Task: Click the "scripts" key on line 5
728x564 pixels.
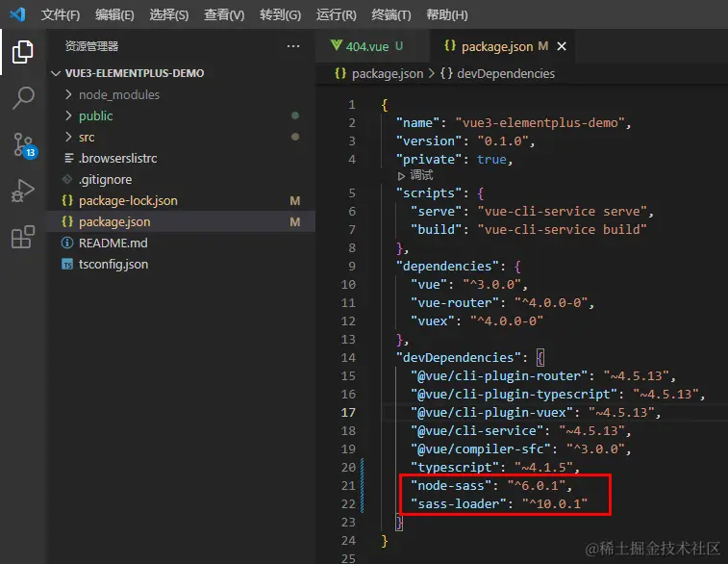Action: click(x=429, y=192)
